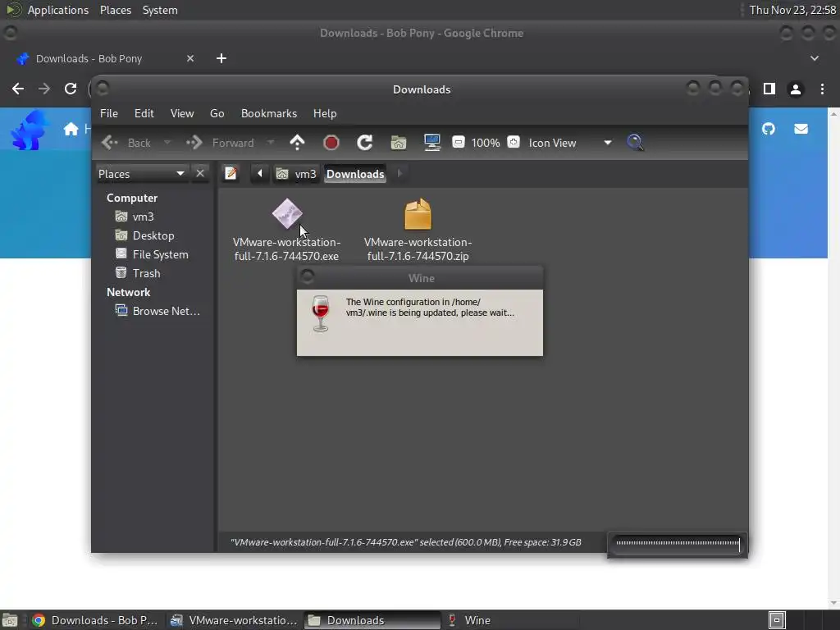Open the Places menu in top panel
This screenshot has width=840, height=630.
coord(115,10)
